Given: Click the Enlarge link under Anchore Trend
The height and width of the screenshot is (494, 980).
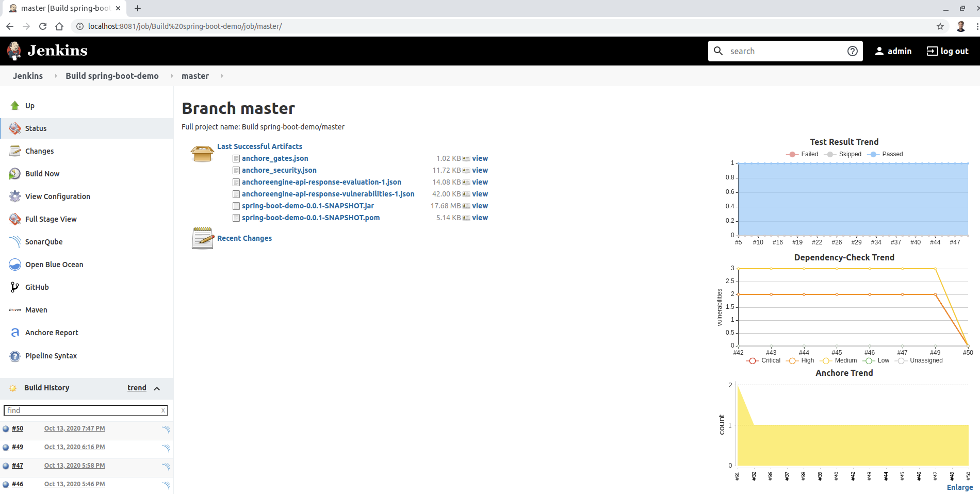Looking at the screenshot, I should (960, 487).
